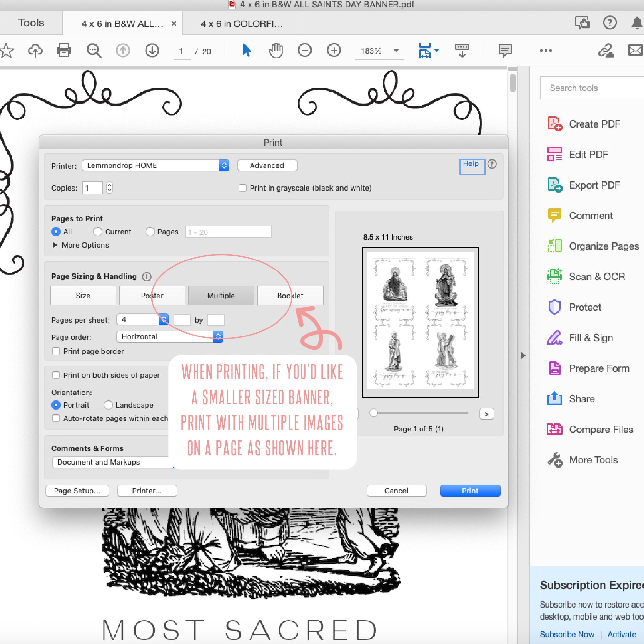This screenshot has width=644, height=644.
Task: Open Page order Horizontal dropdown
Action: [x=170, y=337]
